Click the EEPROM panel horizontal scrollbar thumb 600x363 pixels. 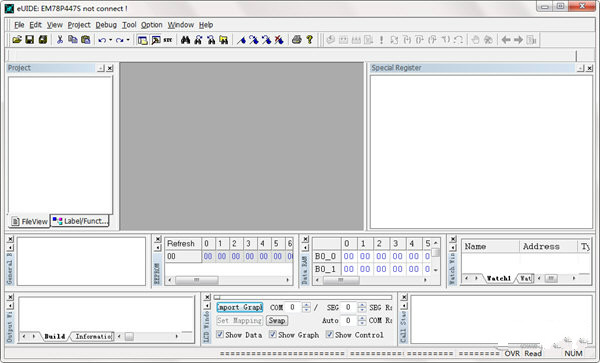coord(197,280)
